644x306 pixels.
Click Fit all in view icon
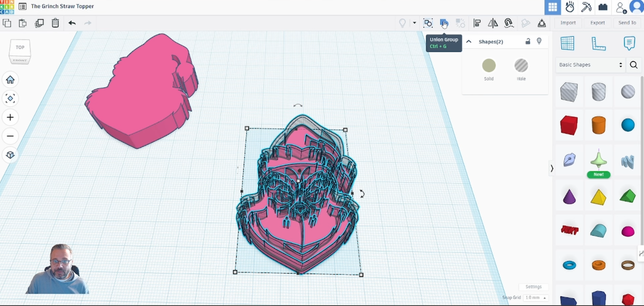10,98
